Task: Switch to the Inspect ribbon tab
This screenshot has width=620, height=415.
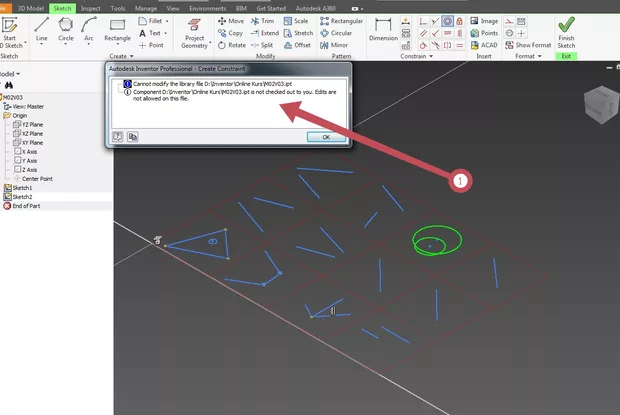Action: point(90,6)
